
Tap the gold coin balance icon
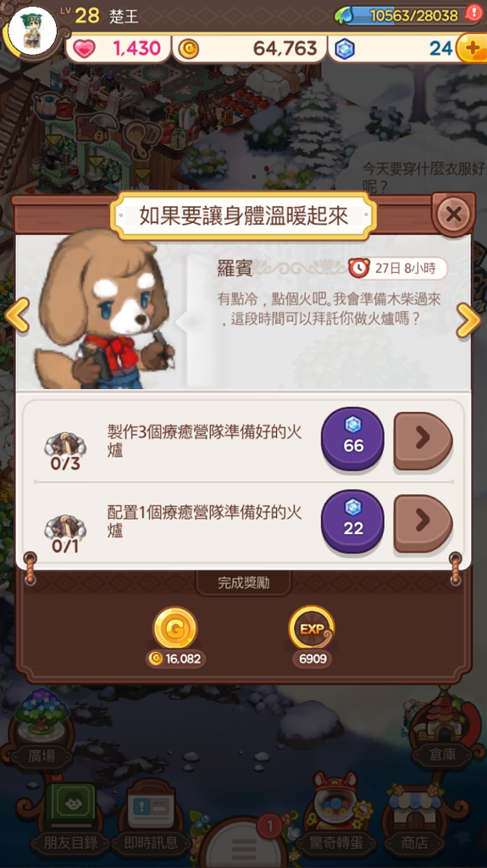pyautogui.click(x=189, y=49)
